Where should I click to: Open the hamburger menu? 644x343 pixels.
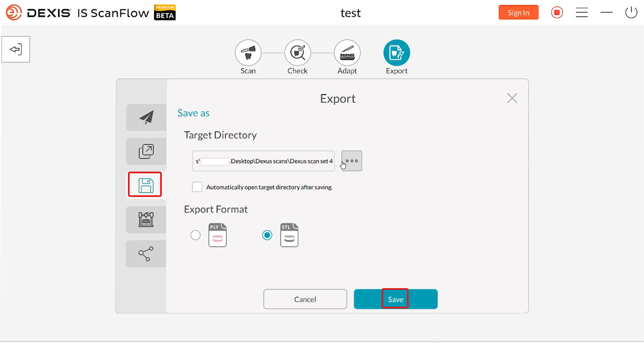[582, 12]
